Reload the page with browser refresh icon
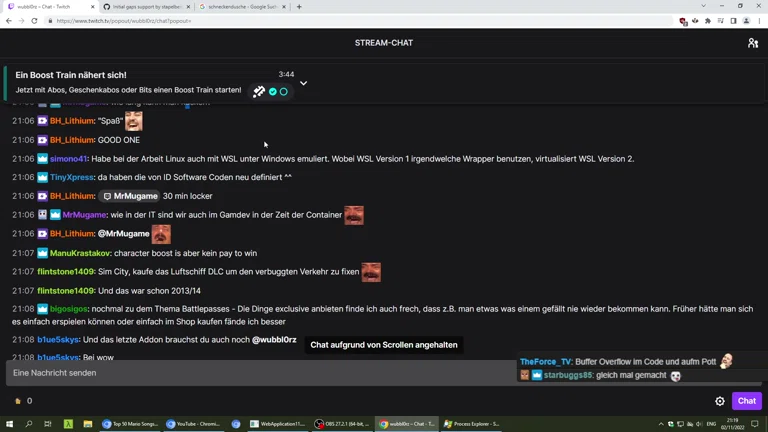 34,21
